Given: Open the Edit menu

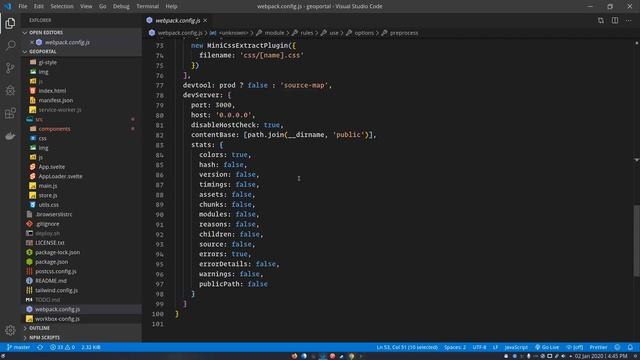Looking at the screenshot, I should 39,6.
